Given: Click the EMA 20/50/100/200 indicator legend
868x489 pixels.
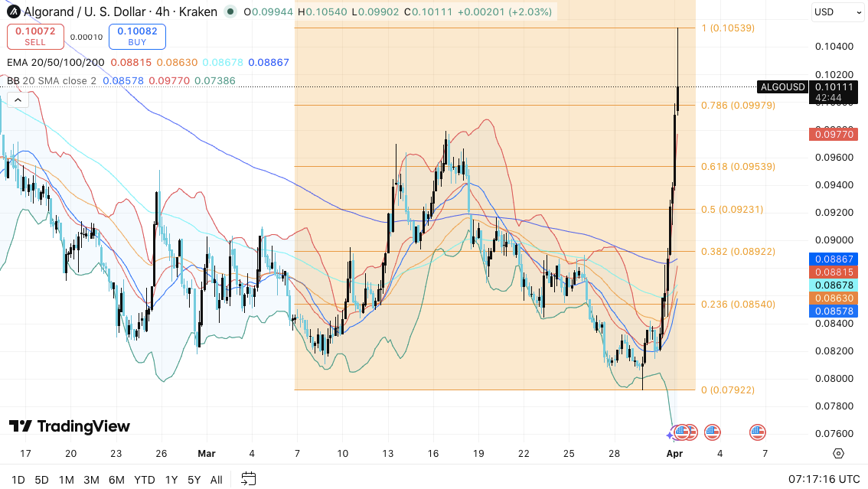Looking at the screenshot, I should pos(57,63).
